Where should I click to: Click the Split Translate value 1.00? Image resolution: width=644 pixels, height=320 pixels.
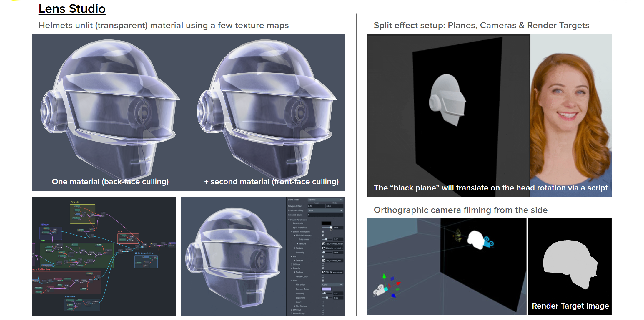tap(338, 228)
